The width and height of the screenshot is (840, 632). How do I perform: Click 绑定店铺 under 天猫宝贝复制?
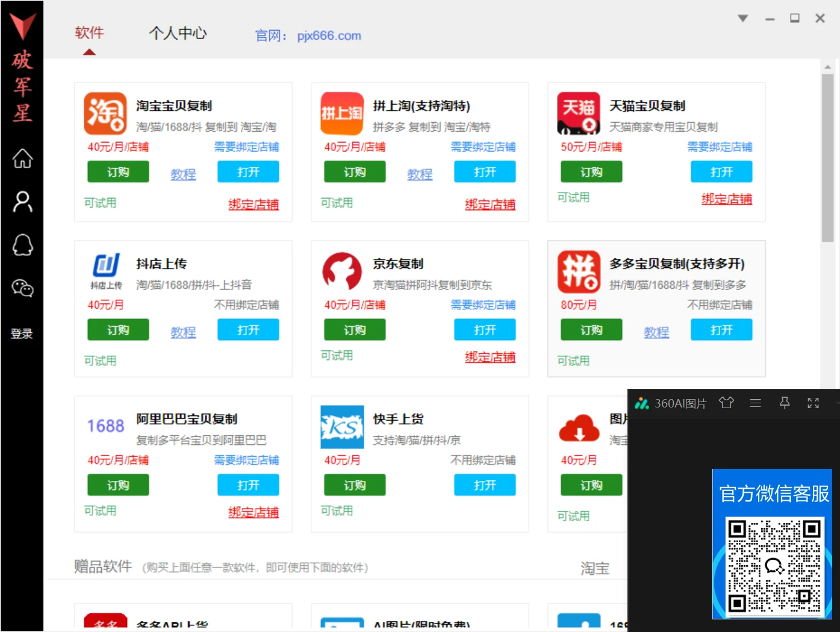click(727, 199)
